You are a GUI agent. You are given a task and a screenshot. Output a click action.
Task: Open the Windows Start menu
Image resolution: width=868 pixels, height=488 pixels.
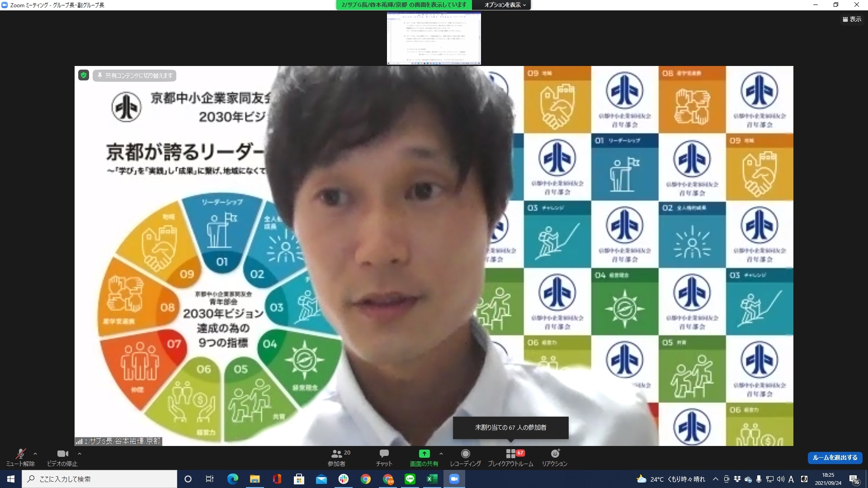(11, 479)
